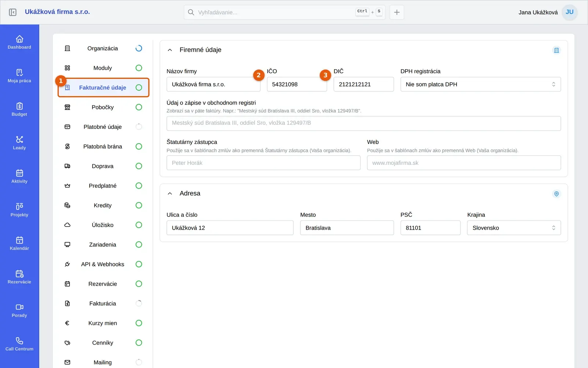The width and height of the screenshot is (588, 368).
Task: Open Kurzy mien settings item
Action: point(103,323)
